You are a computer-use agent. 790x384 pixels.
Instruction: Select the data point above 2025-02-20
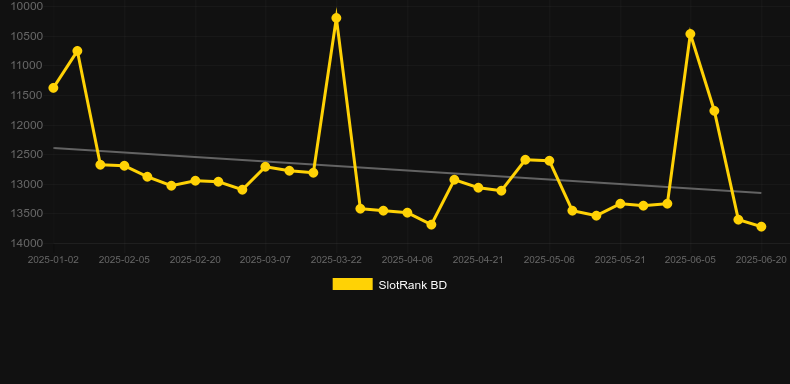pyautogui.click(x=195, y=180)
